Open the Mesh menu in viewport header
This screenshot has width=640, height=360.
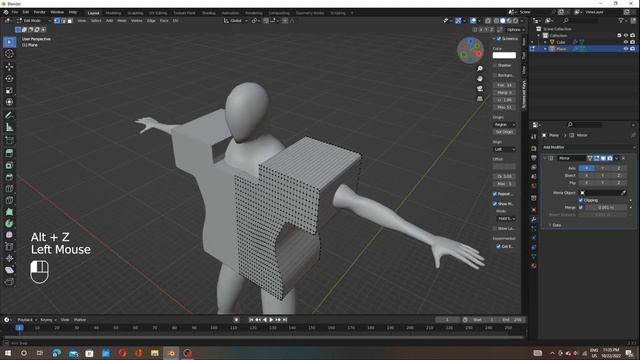tap(122, 20)
